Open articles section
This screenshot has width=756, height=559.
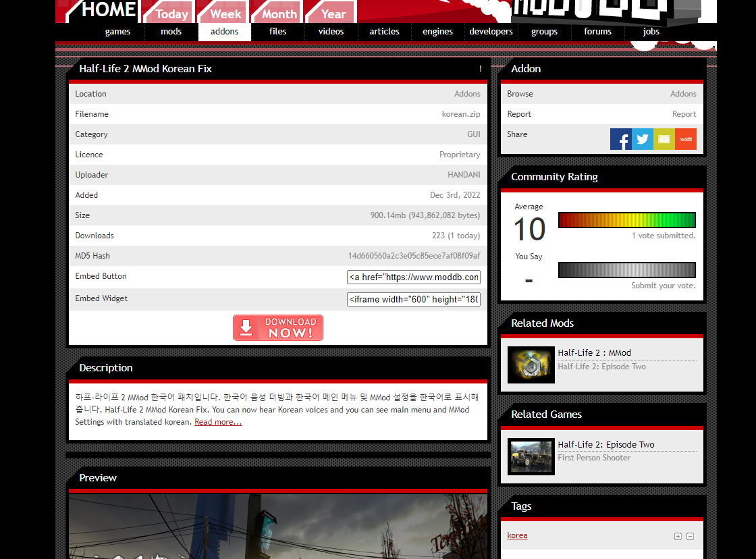(384, 31)
